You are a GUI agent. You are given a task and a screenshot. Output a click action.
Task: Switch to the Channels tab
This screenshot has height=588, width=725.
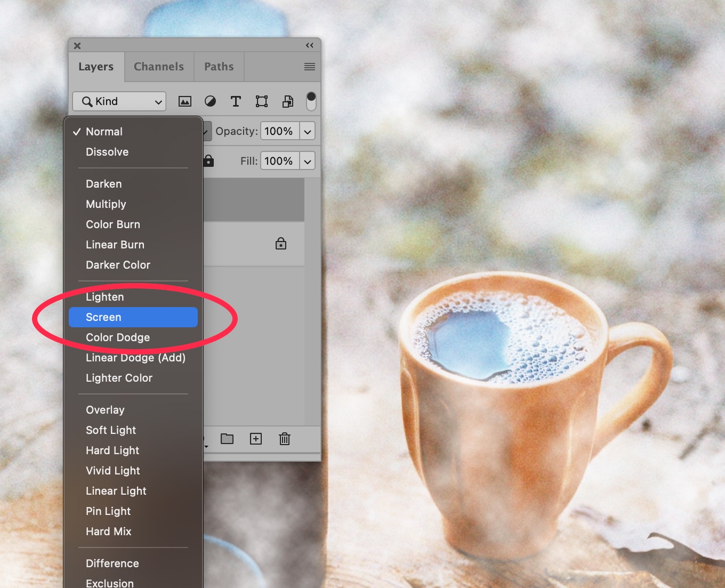159,67
